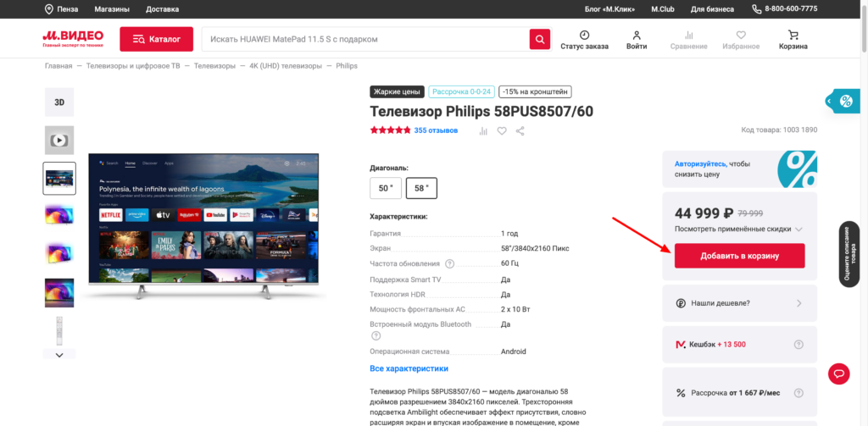Open Главная breadcrumb link
Screen dimensions: 868x426
58,66
